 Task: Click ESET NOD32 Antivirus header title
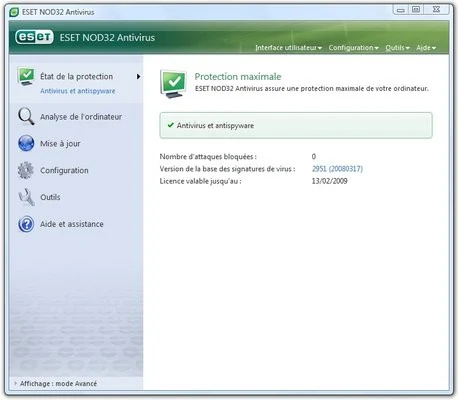tap(107, 37)
